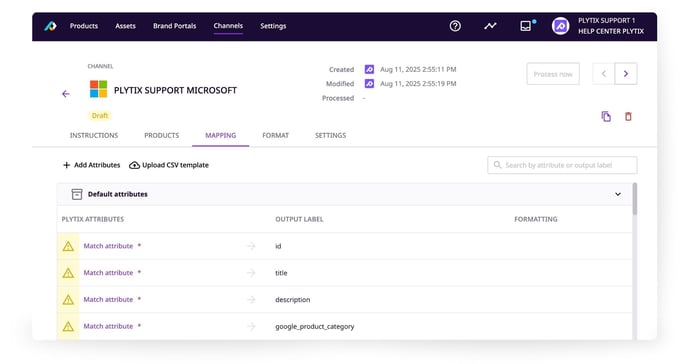Click Match attribute for google_product_category
This screenshot has height=364, width=688.
click(108, 326)
